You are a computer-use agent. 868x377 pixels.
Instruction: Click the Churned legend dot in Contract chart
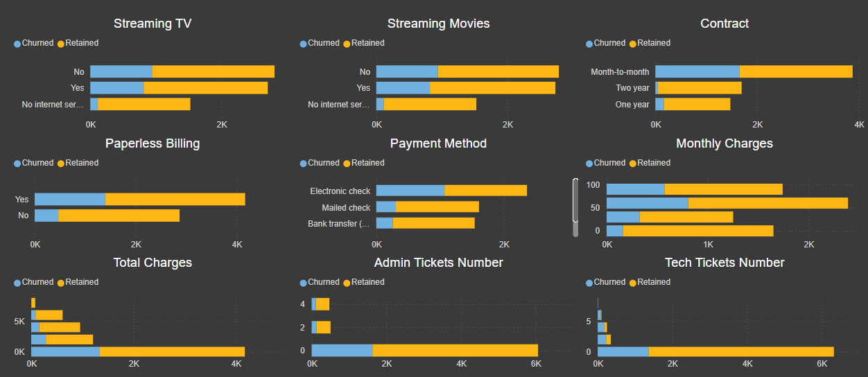589,44
